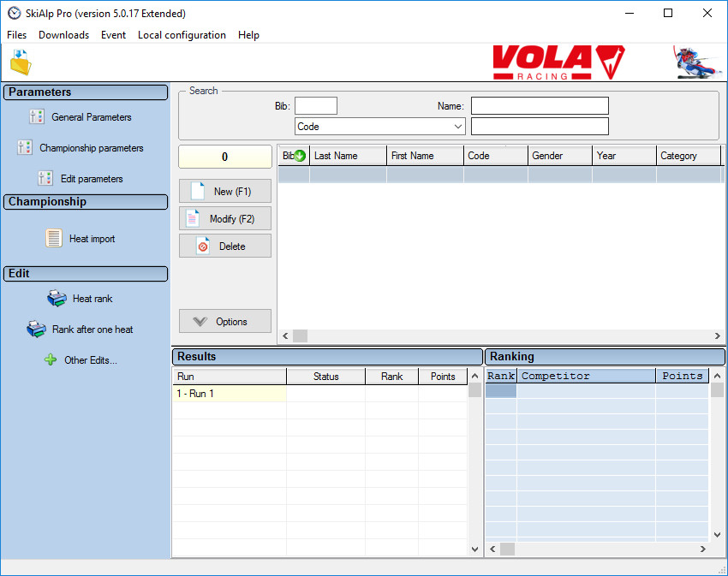
Task: Expand the Options button menu
Action: (x=225, y=322)
